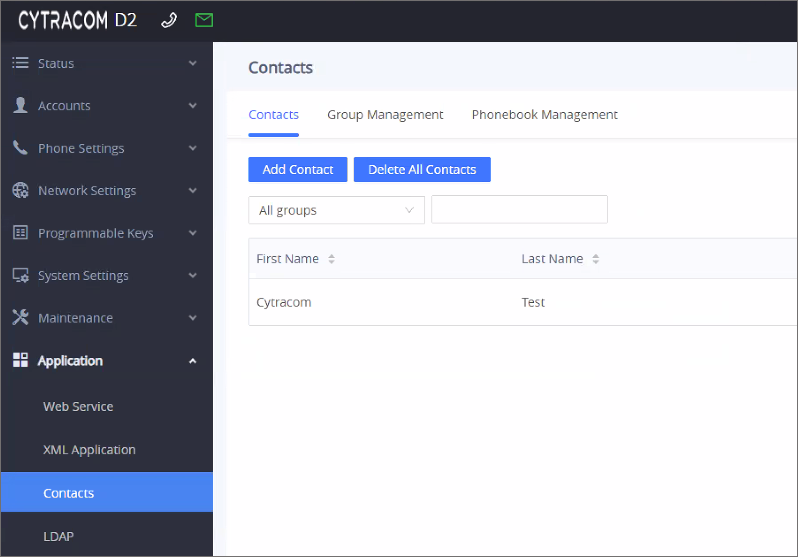Click the phone handset icon in header

(169, 20)
